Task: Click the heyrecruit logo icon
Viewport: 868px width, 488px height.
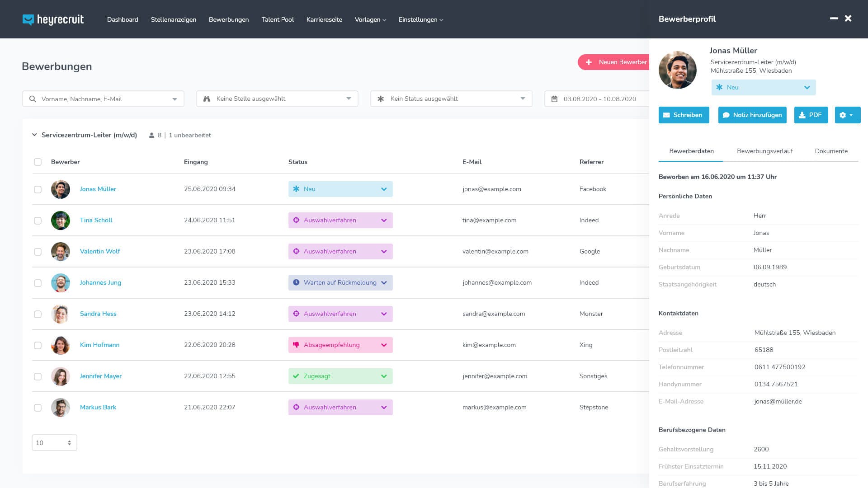Action: [x=28, y=19]
